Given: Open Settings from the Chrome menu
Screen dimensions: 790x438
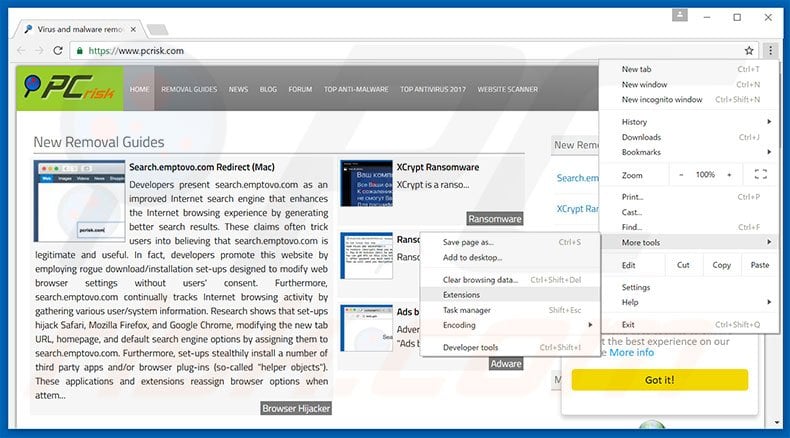Looking at the screenshot, I should point(689,287).
